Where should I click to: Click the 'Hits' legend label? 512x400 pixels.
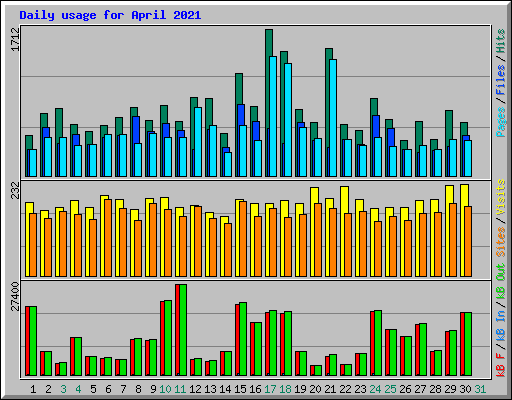pyautogui.click(x=501, y=41)
